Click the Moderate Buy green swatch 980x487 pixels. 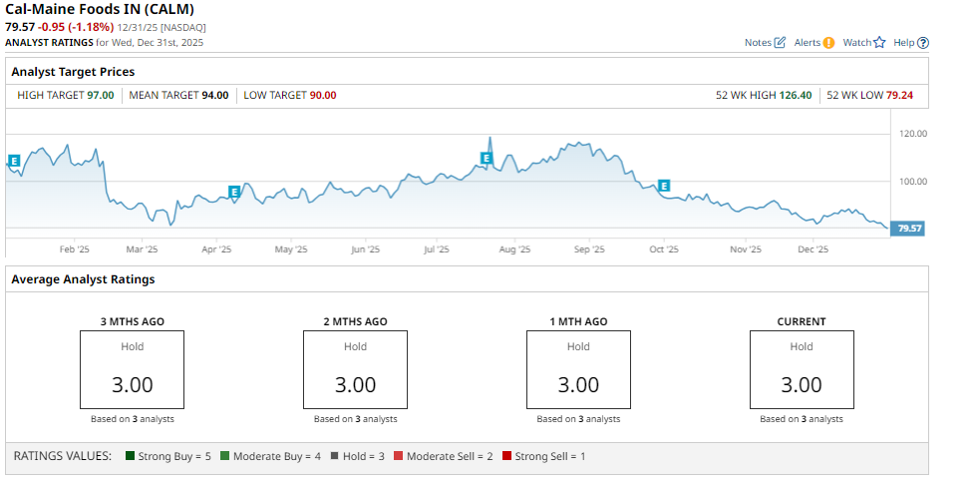[x=225, y=457]
